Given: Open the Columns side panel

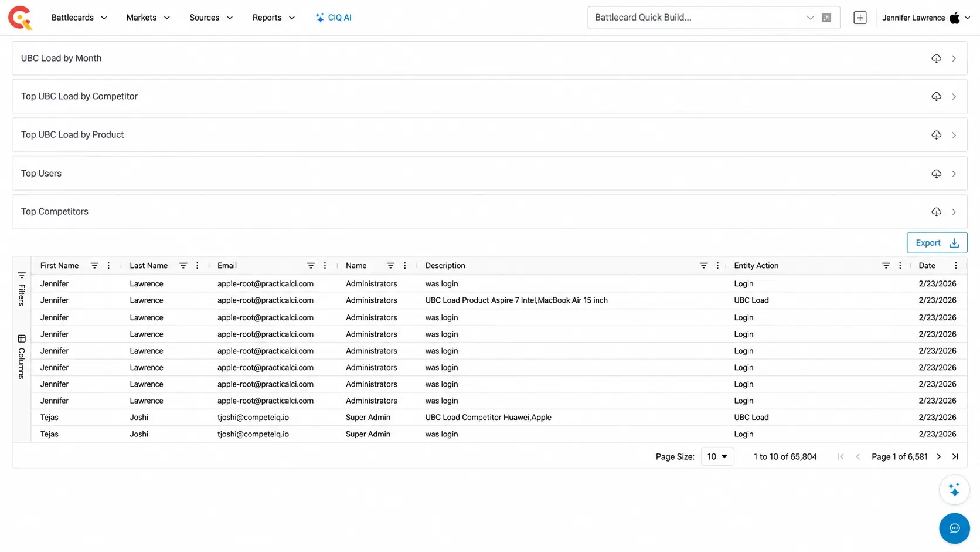Looking at the screenshot, I should (x=22, y=357).
